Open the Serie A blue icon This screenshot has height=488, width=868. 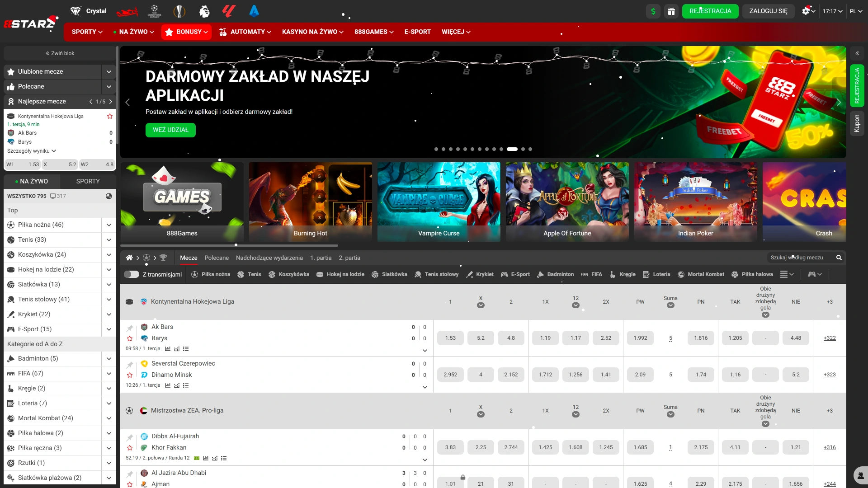pos(254,11)
